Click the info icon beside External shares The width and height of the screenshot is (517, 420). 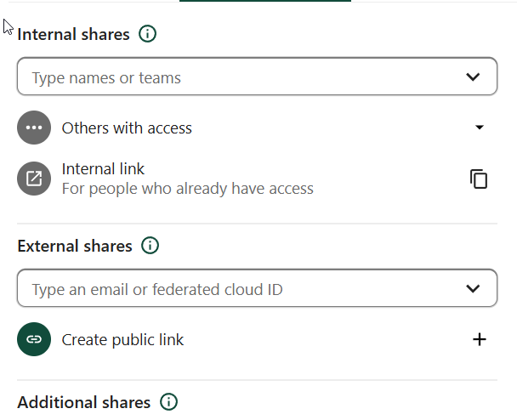point(151,246)
